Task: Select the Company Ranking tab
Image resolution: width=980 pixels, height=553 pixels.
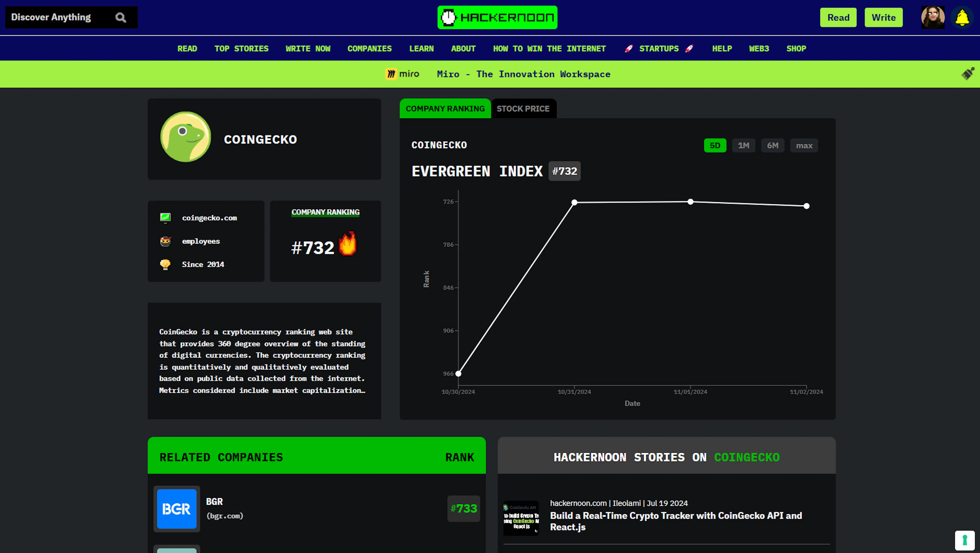Action: click(445, 109)
